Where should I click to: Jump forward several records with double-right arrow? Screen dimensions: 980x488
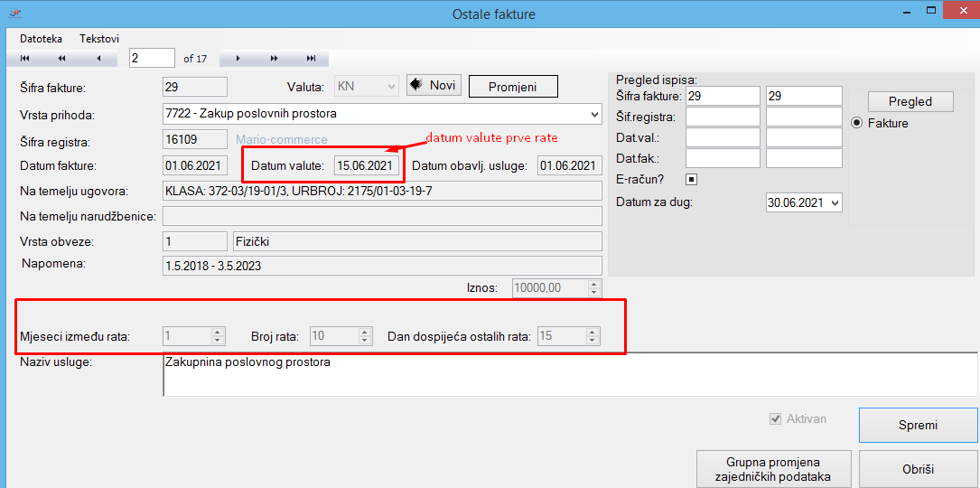pyautogui.click(x=274, y=59)
